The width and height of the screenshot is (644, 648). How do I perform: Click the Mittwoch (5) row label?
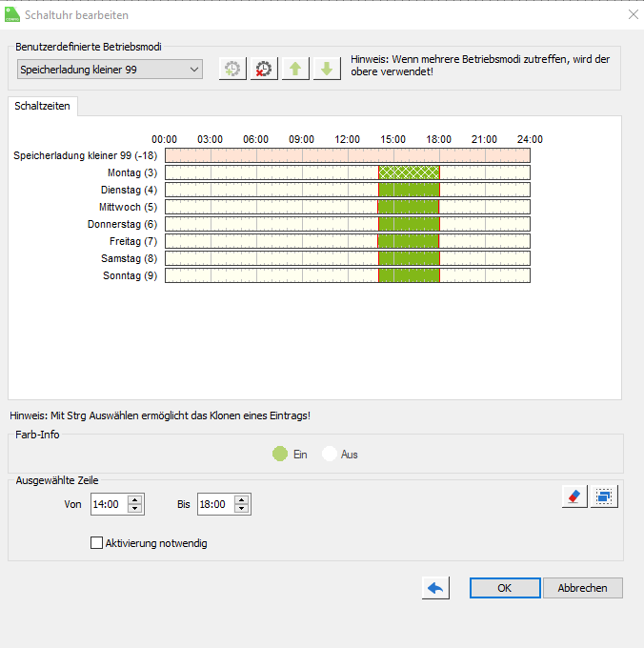pyautogui.click(x=128, y=207)
